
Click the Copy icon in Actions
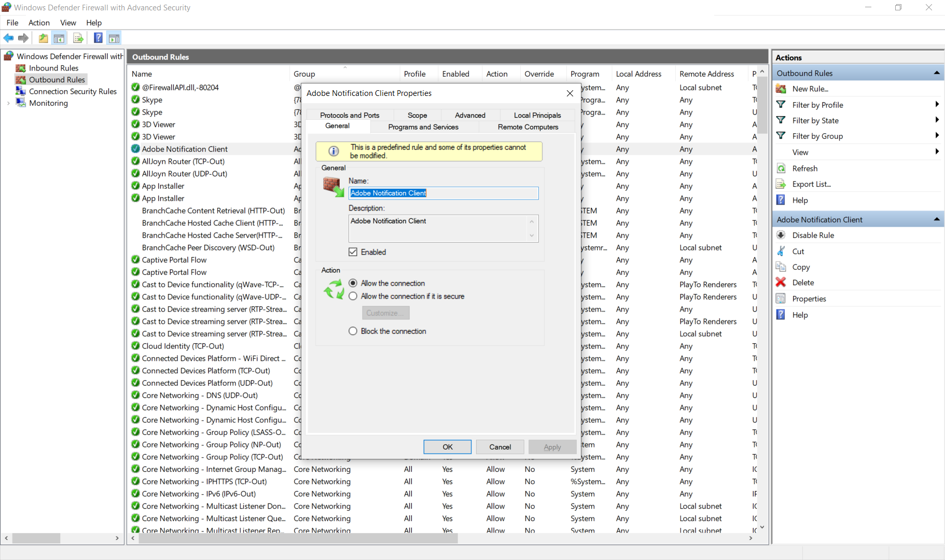[781, 267]
